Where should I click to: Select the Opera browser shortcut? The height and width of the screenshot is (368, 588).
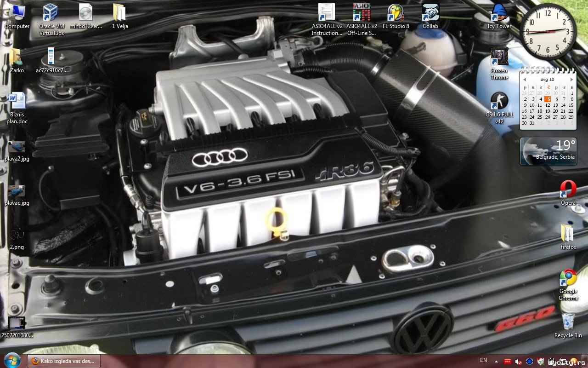click(568, 193)
